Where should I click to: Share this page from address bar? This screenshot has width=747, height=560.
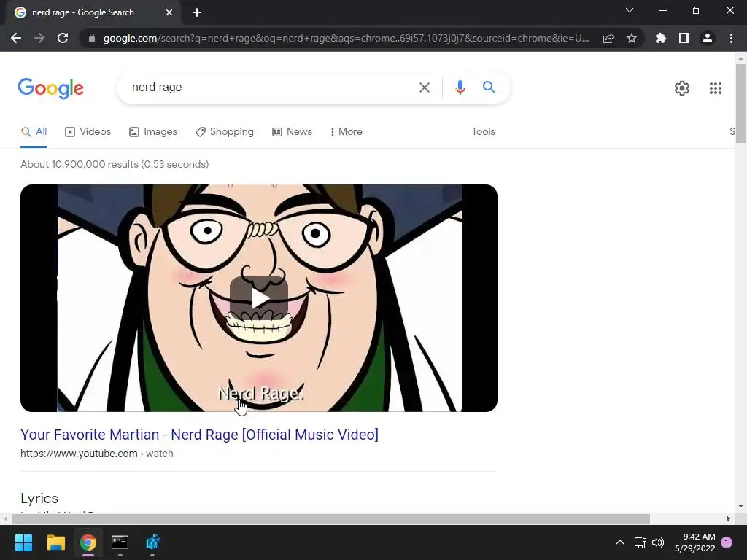pos(608,38)
